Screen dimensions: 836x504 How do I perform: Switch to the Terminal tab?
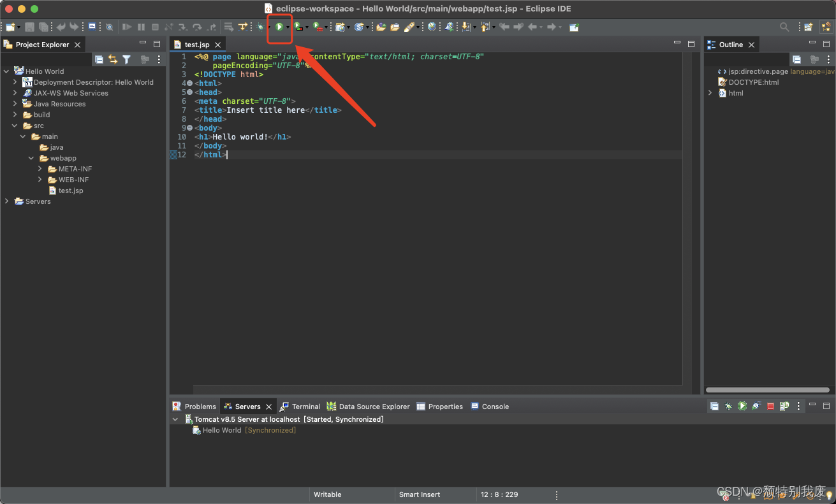pyautogui.click(x=300, y=407)
